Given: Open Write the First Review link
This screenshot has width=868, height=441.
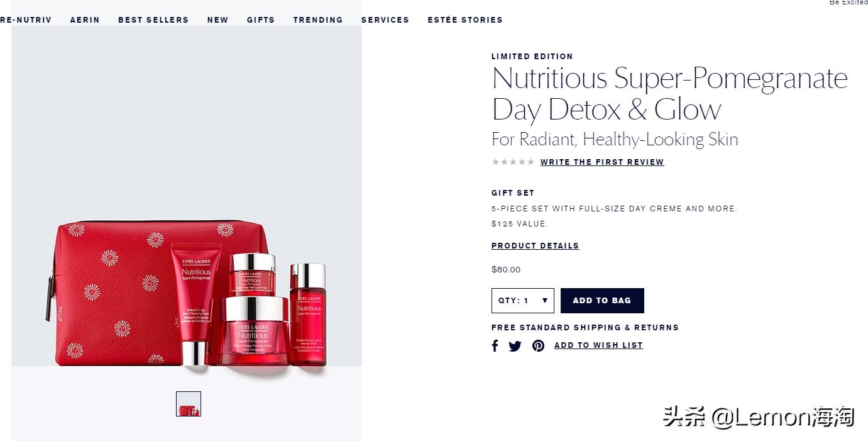Looking at the screenshot, I should pyautogui.click(x=602, y=162).
